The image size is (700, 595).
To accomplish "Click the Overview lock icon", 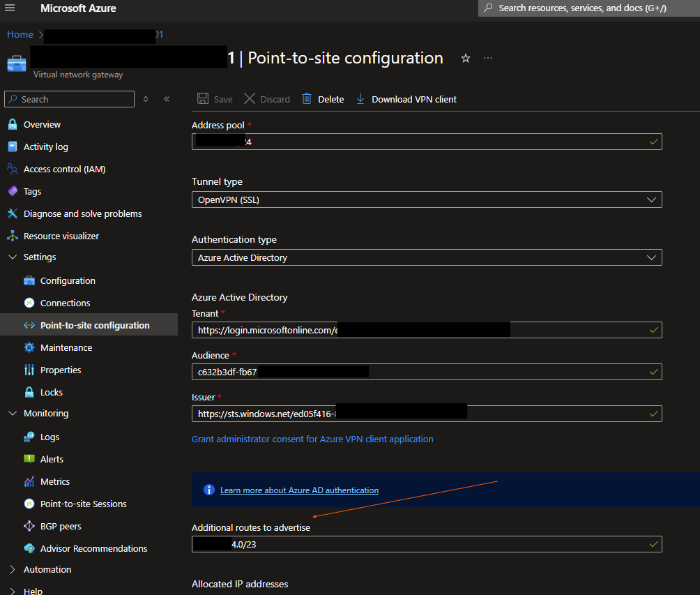I will click(13, 125).
